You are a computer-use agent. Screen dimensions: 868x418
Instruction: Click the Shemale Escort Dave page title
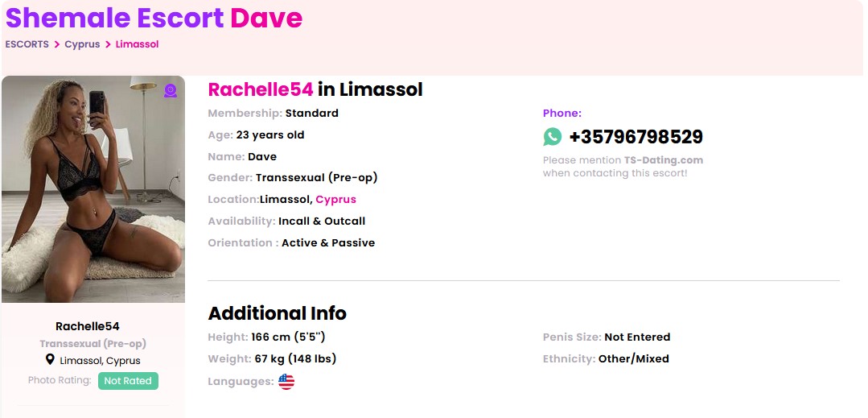pyautogui.click(x=154, y=17)
